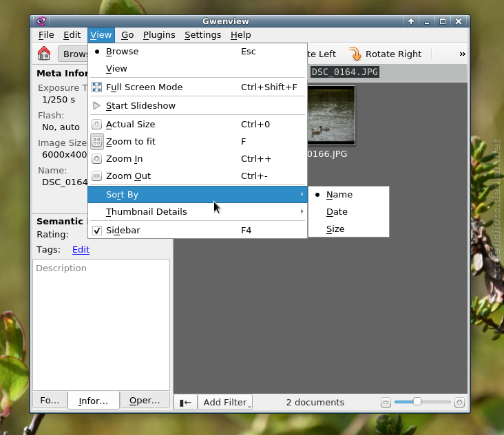Image resolution: width=504 pixels, height=435 pixels.
Task: Click the Start Slideshow play icon
Action: (x=96, y=105)
